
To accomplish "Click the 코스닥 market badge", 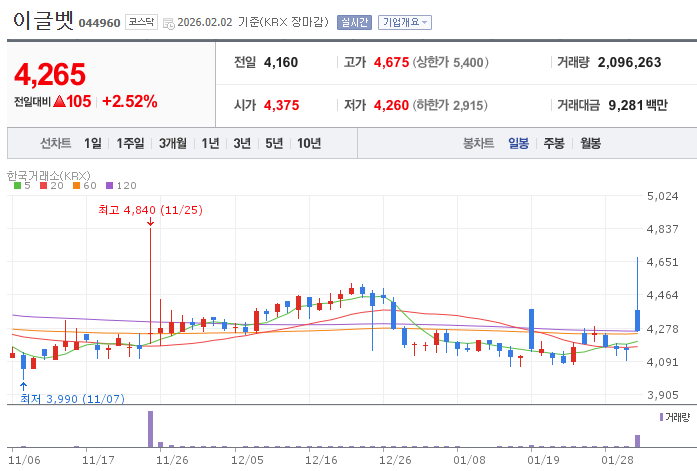I will (x=141, y=22).
